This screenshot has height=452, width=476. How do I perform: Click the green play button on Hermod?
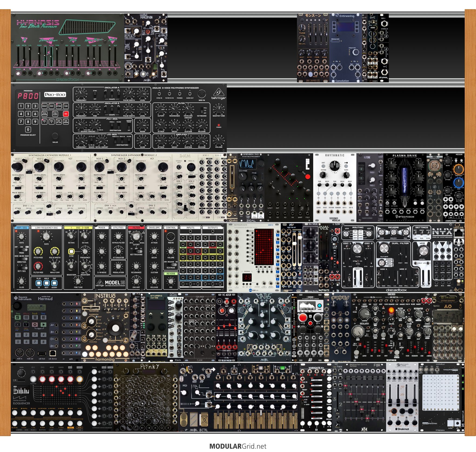coord(43,325)
